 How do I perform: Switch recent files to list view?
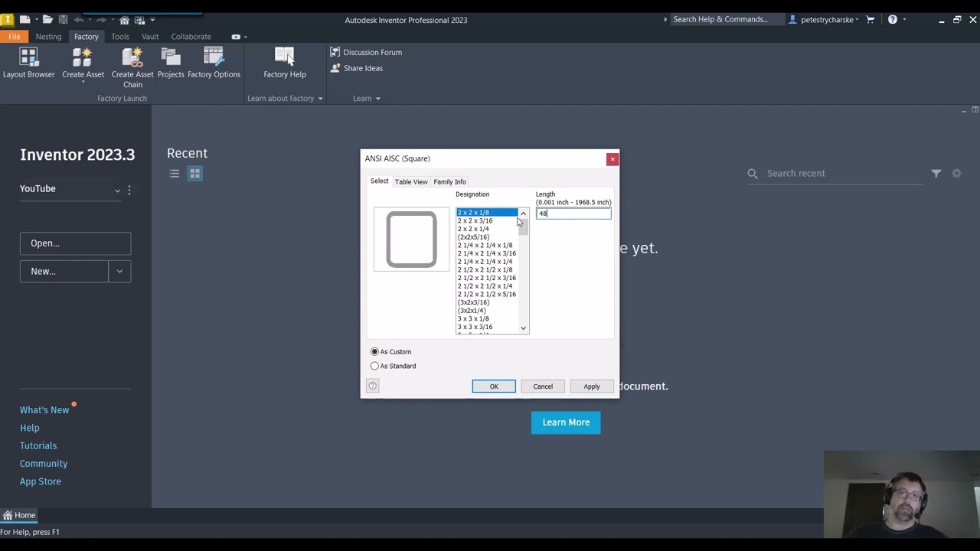click(175, 174)
